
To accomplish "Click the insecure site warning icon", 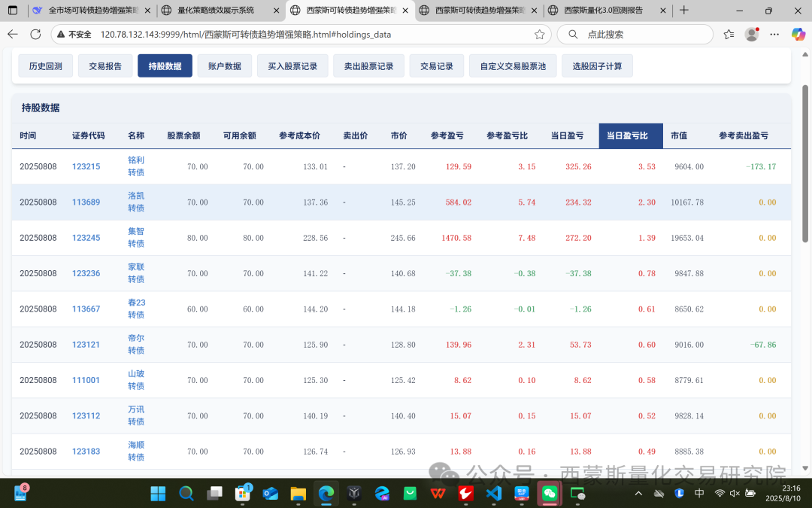I will tap(61, 34).
